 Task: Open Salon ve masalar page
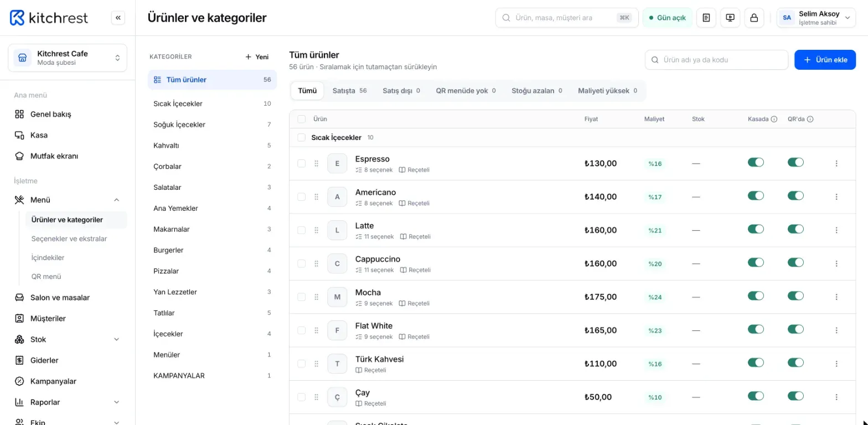68,298
